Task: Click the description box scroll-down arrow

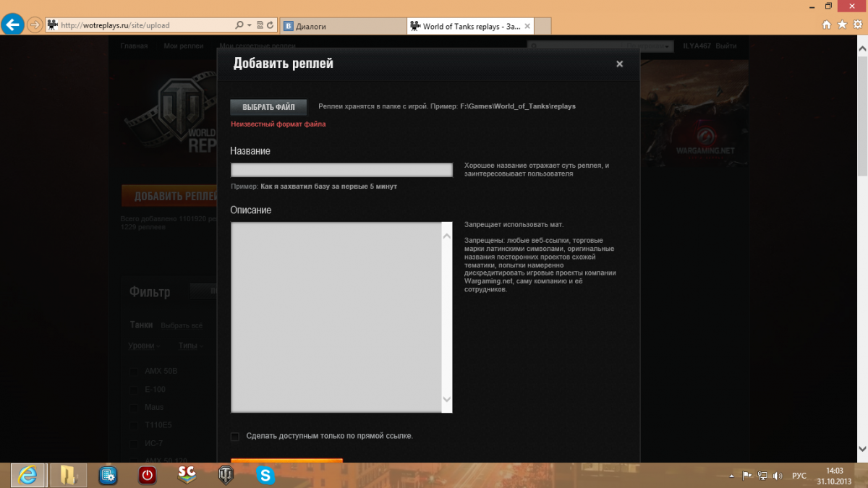Action: click(x=446, y=399)
